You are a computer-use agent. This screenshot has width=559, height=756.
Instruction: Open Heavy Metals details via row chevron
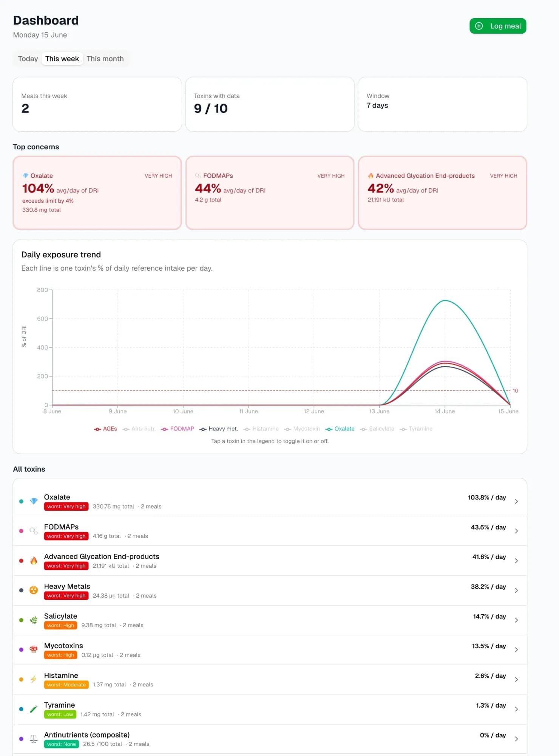point(516,590)
